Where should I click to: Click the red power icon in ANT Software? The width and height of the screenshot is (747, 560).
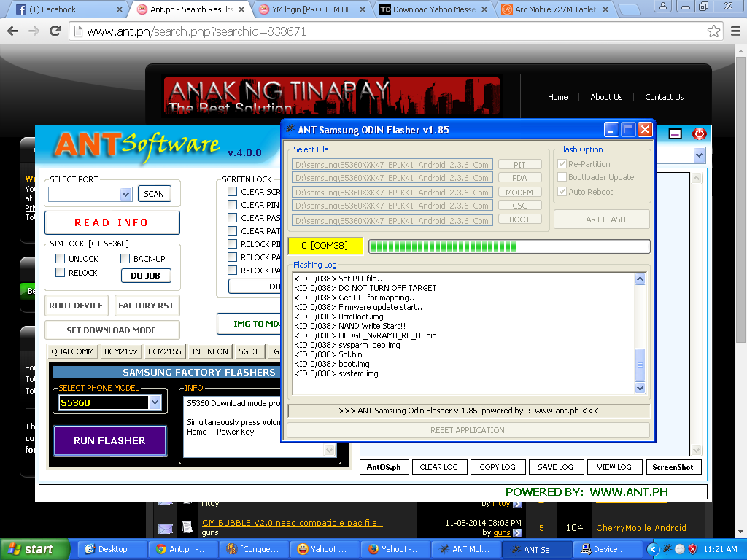pyautogui.click(x=699, y=133)
